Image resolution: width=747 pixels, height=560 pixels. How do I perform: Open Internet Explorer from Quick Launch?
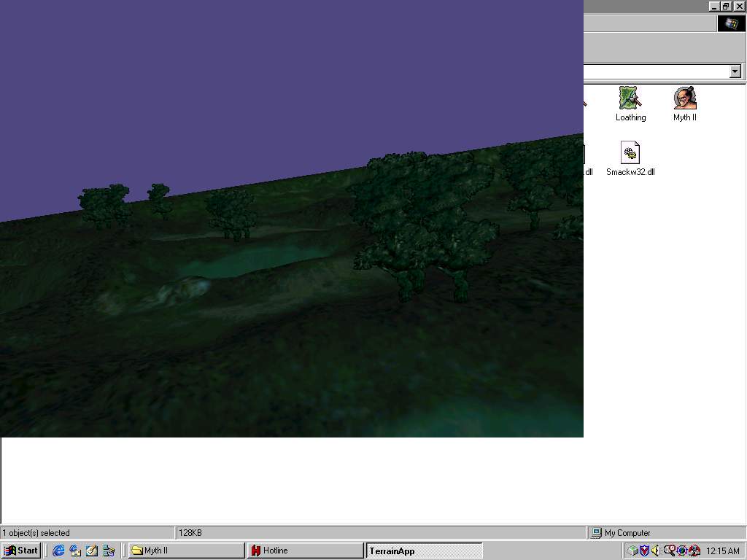58,551
